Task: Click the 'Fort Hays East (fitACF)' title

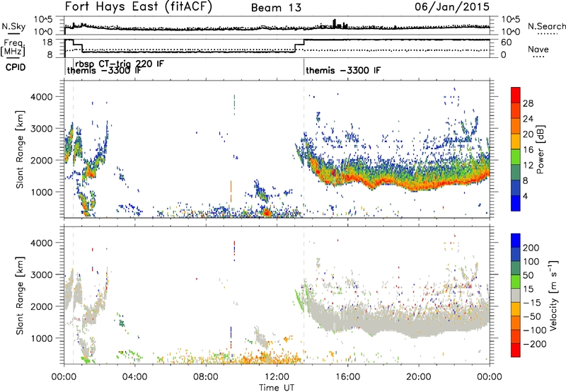Action: 138,6
